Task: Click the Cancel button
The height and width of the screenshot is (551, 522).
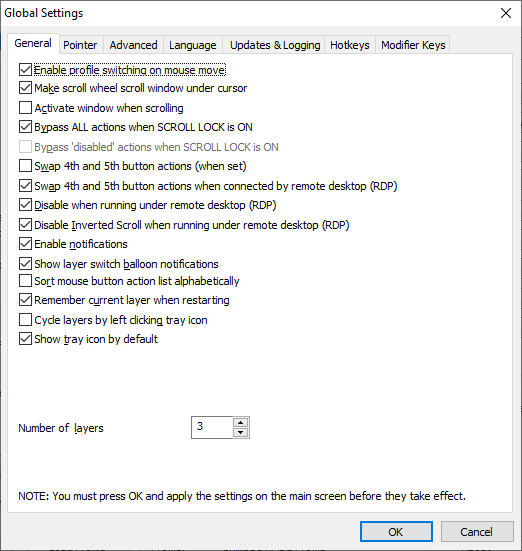Action: tap(477, 532)
